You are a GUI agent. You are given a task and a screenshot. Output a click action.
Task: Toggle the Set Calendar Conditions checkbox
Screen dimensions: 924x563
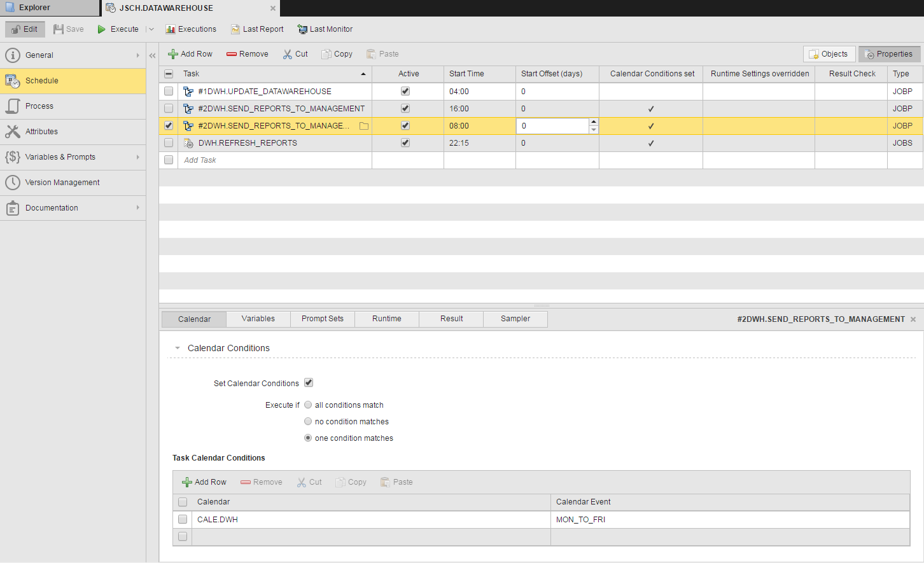point(309,382)
